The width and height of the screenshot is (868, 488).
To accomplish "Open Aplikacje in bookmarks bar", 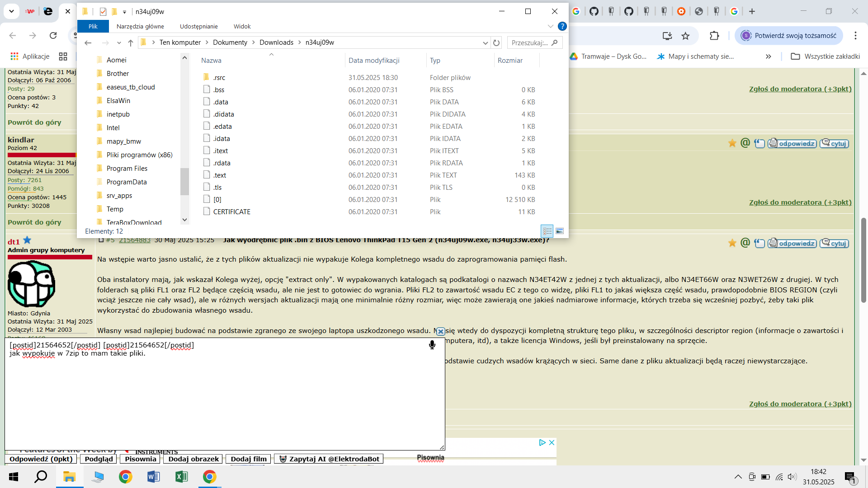I will coord(30,56).
